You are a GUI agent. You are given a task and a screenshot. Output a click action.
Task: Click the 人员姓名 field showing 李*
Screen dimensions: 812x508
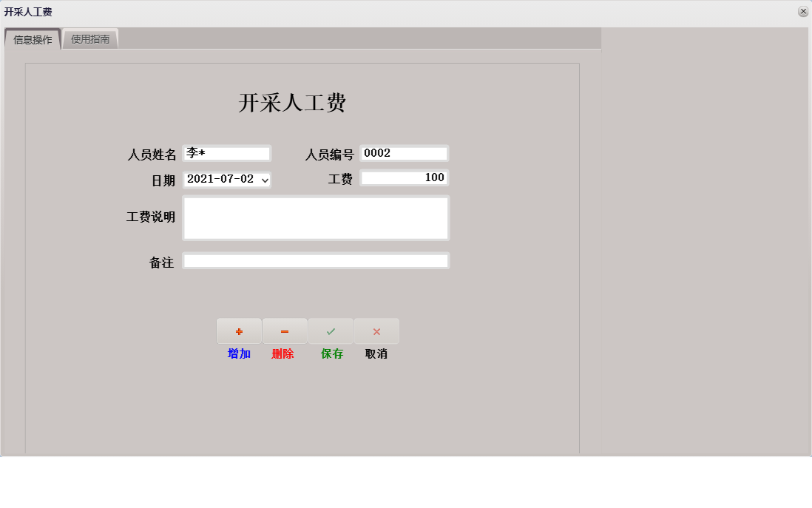click(x=227, y=152)
